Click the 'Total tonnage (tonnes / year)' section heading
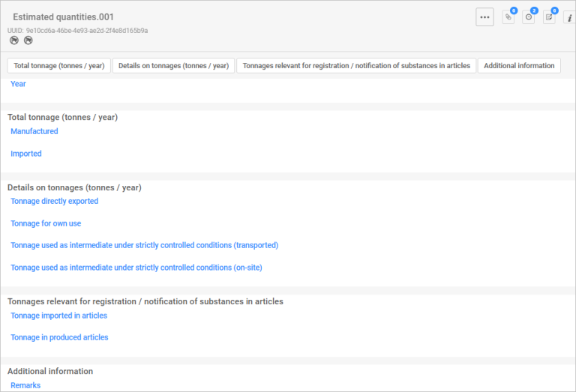This screenshot has height=392, width=576. pyautogui.click(x=62, y=117)
